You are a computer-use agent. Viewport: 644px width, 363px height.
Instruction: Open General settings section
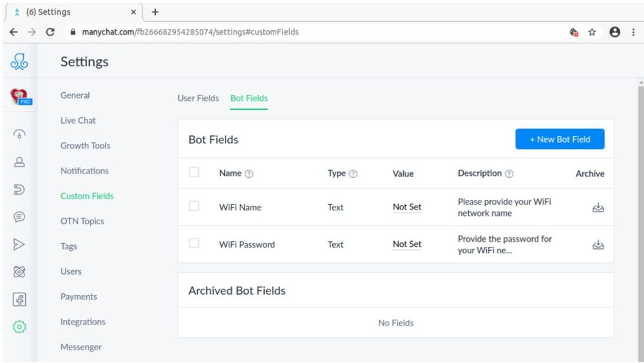click(x=75, y=95)
